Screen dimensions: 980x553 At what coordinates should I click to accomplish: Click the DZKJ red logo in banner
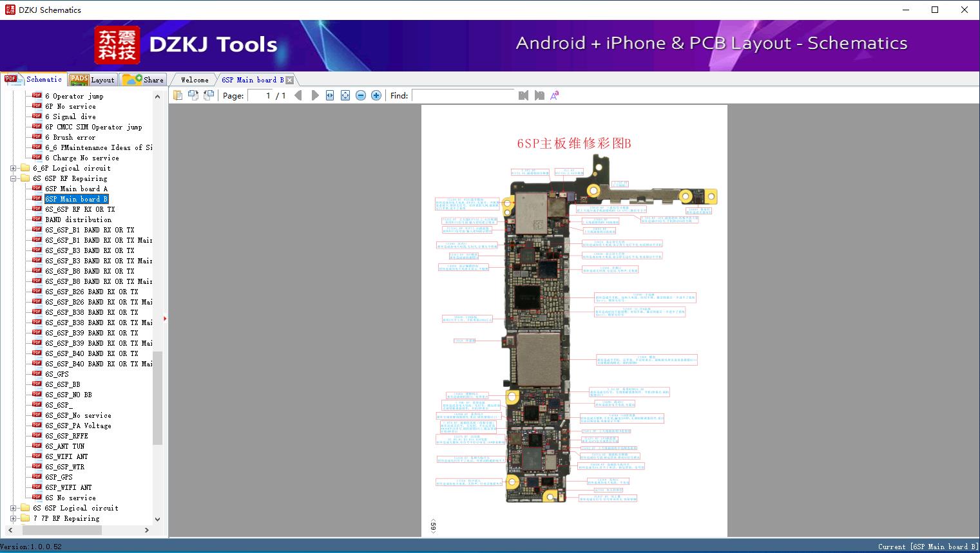click(x=117, y=45)
